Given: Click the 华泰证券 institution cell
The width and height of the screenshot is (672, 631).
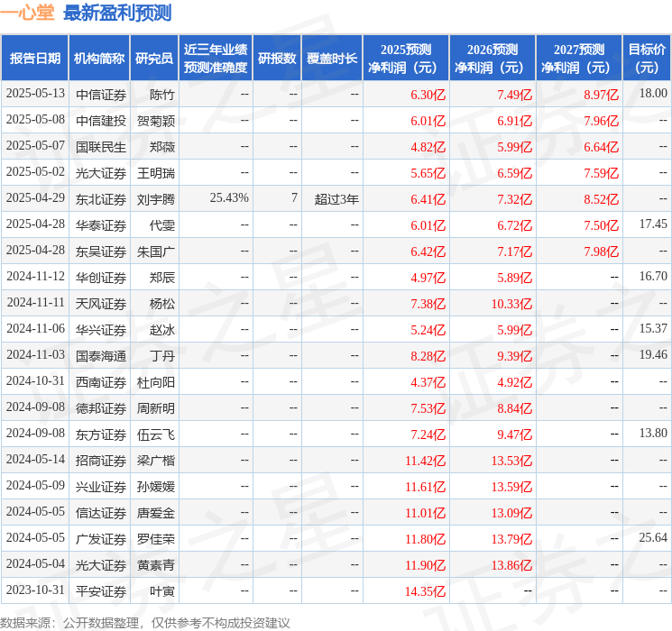Looking at the screenshot, I should (x=101, y=224).
